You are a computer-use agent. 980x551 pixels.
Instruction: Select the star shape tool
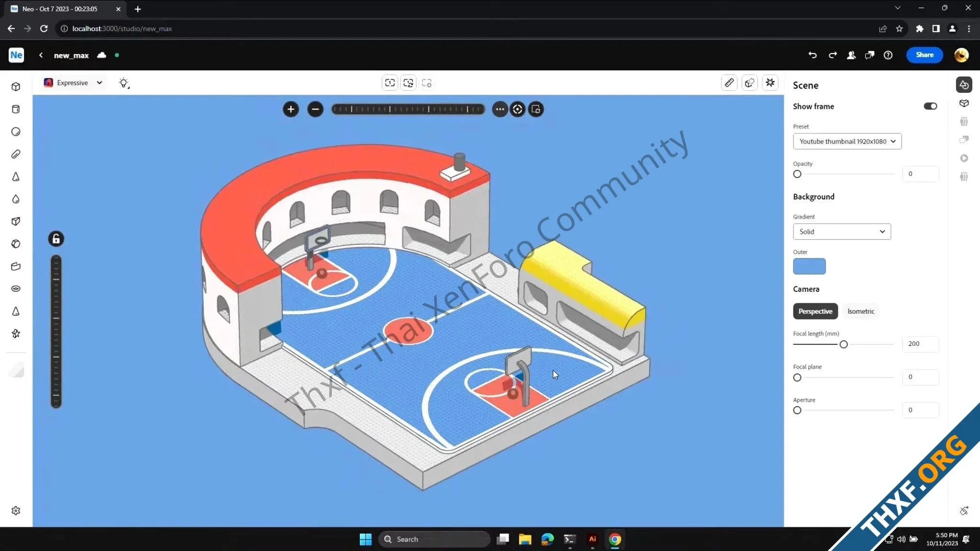(16, 334)
